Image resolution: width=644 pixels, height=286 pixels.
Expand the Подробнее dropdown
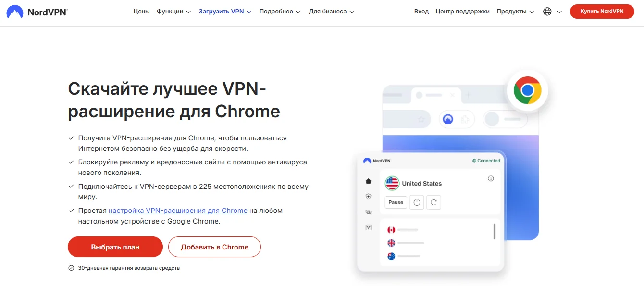pyautogui.click(x=280, y=12)
